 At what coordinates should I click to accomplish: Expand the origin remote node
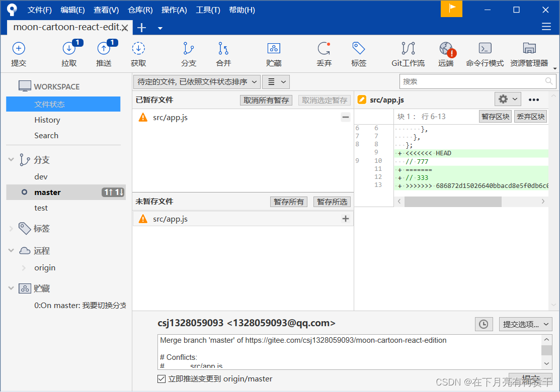point(24,268)
